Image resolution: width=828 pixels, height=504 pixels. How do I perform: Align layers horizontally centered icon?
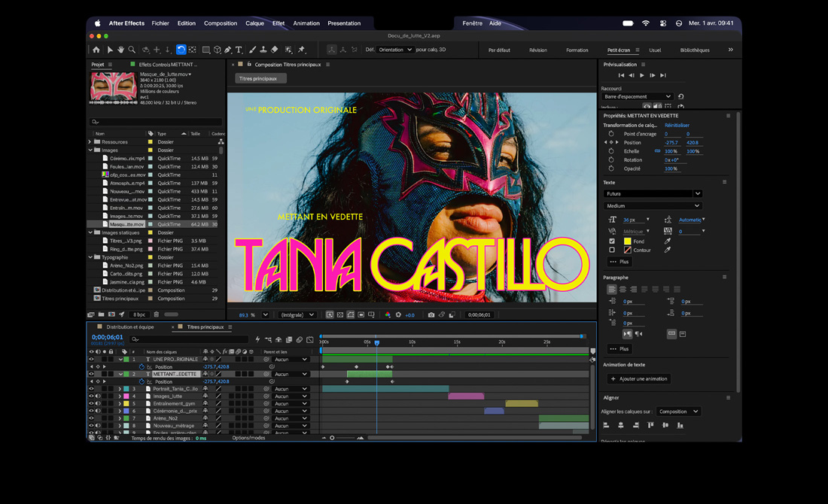(x=621, y=425)
